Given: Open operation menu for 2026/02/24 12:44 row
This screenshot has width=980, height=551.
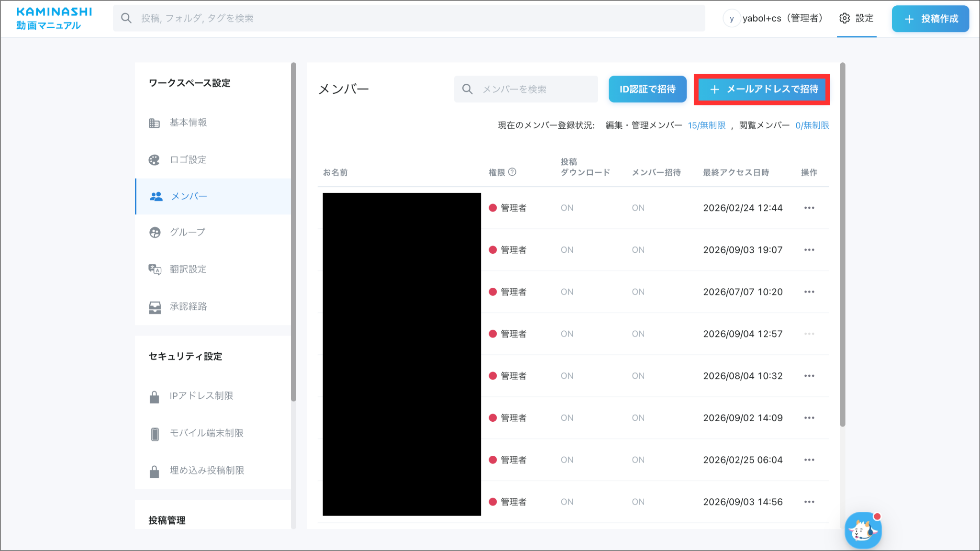Looking at the screenshot, I should pos(809,208).
